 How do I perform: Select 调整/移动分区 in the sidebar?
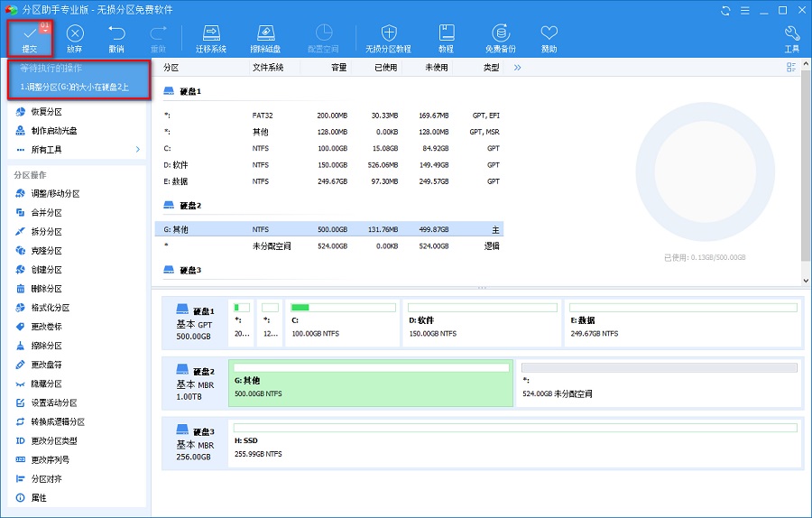tap(55, 194)
